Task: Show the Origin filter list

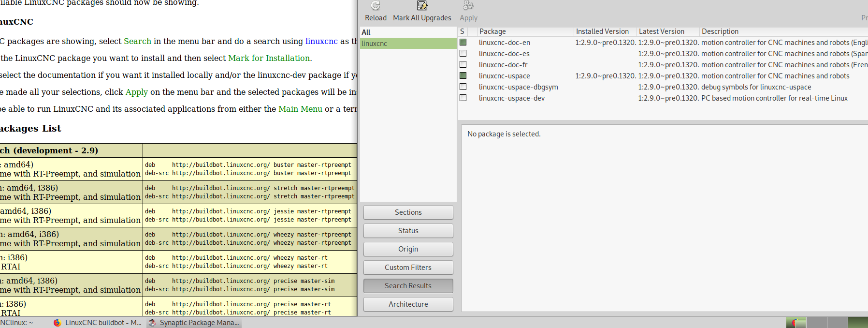Action: click(x=408, y=249)
